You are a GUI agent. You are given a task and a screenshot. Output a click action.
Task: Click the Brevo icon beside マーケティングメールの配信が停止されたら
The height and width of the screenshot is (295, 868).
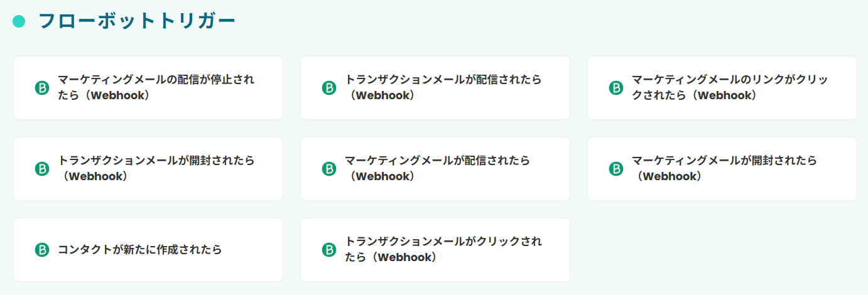point(42,88)
